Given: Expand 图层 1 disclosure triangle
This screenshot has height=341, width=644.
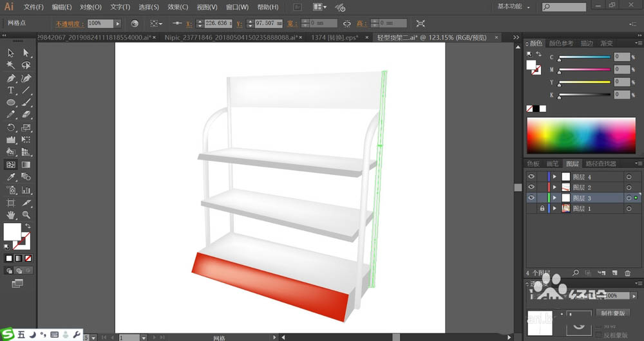Looking at the screenshot, I should (x=554, y=208).
